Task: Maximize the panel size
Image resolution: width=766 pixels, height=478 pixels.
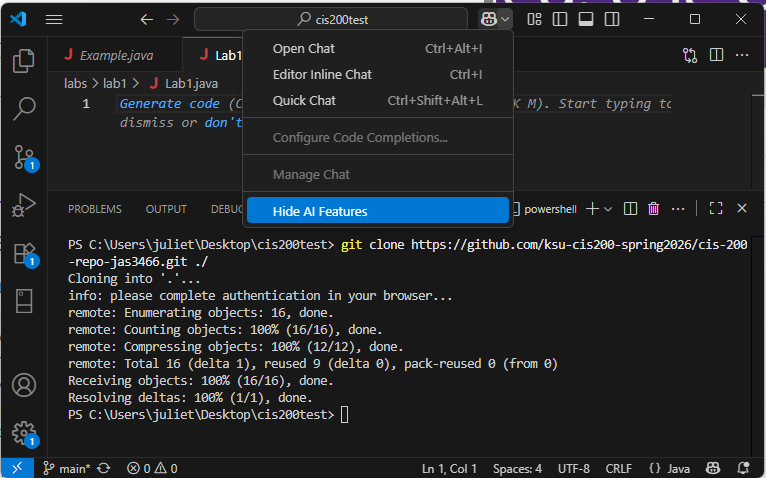Action: [716, 208]
